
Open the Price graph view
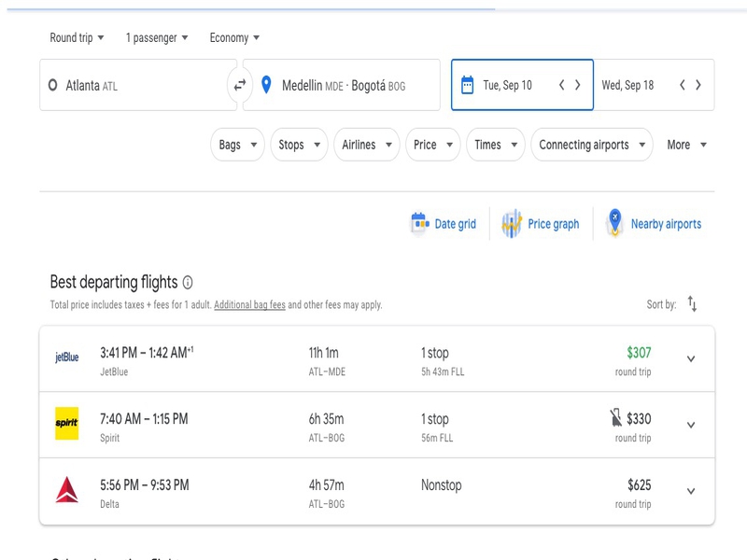click(x=541, y=224)
